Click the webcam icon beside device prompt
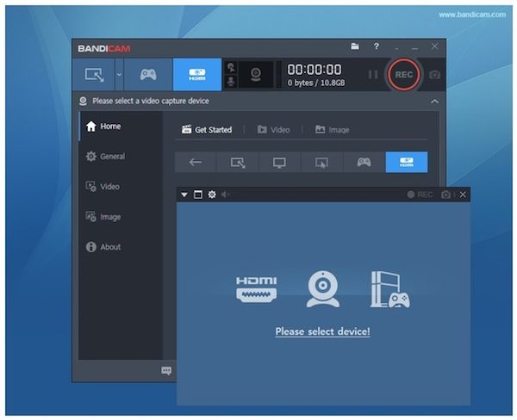 [x=83, y=102]
